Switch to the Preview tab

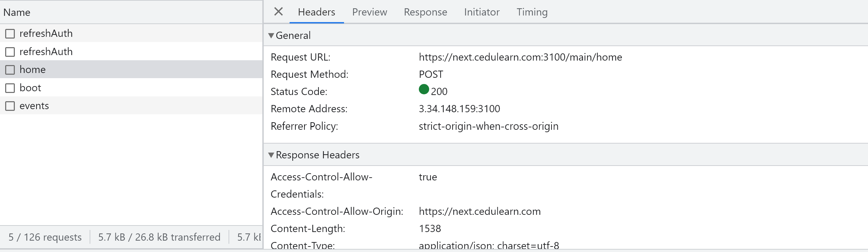[x=370, y=12]
